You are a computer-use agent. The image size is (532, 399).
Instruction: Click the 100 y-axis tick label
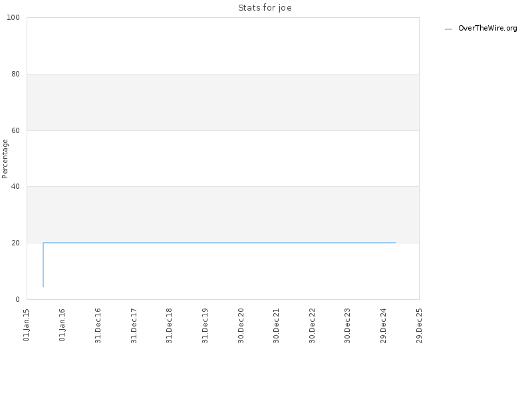[13, 18]
